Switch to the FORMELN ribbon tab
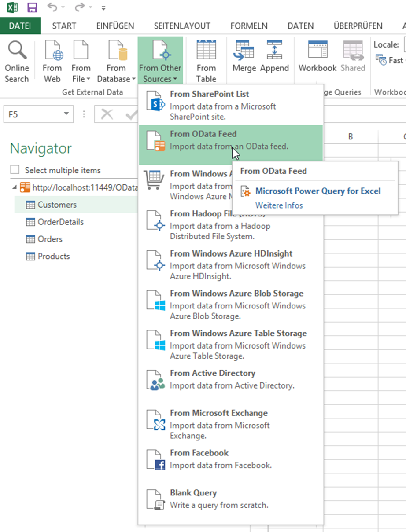The image size is (406, 532). [249, 26]
